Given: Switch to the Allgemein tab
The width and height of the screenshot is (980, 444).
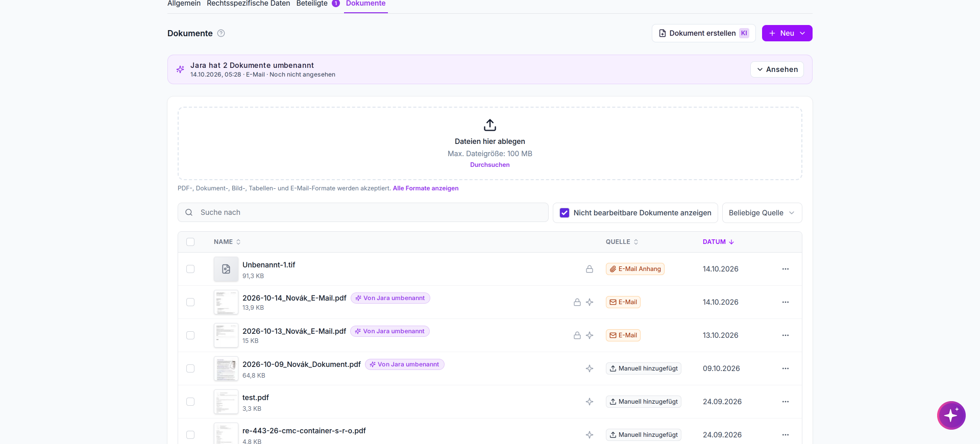Looking at the screenshot, I should click(x=184, y=4).
